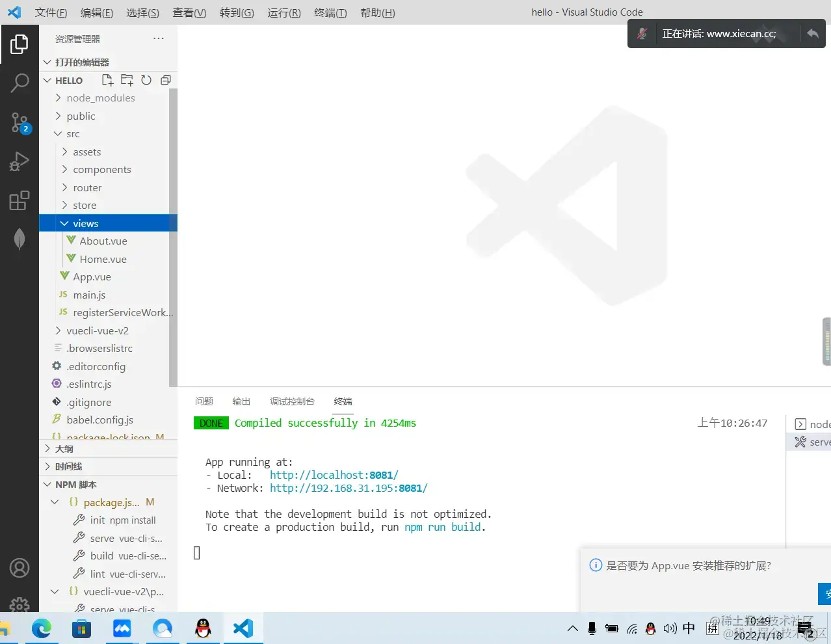
Task: Click New File icon in HELLO header
Action: (108, 80)
